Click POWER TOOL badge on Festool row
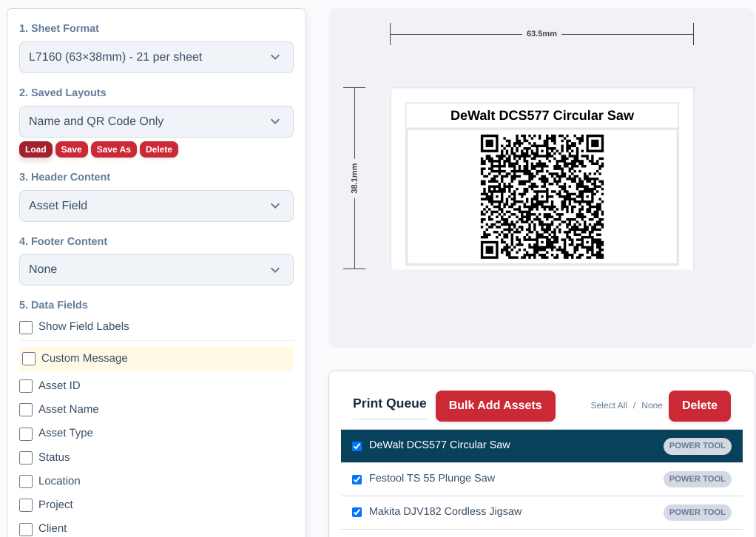Viewport: 756px width, 537px height. point(697,479)
